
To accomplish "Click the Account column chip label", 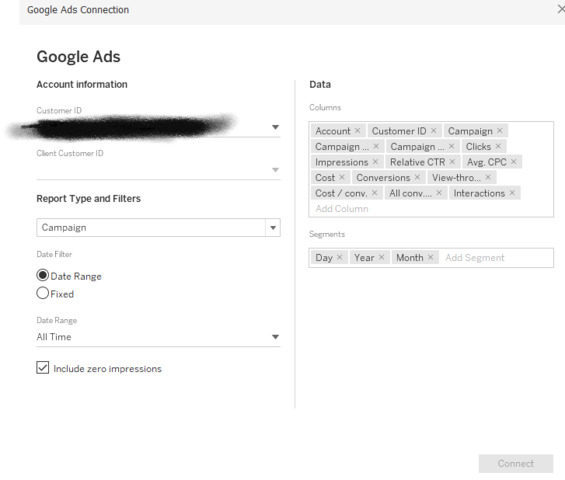I will pyautogui.click(x=333, y=131).
